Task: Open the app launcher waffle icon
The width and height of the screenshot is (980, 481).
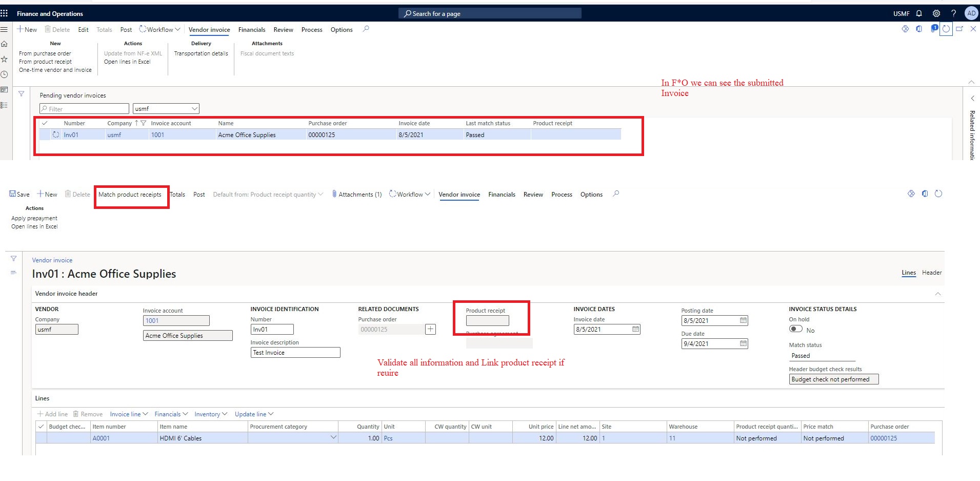Action: tap(4, 13)
